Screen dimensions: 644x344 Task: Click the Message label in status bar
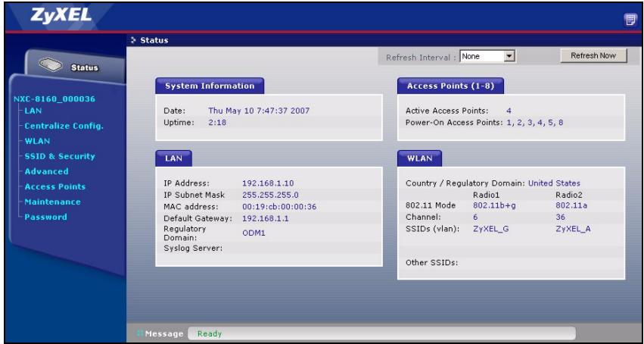tap(164, 333)
